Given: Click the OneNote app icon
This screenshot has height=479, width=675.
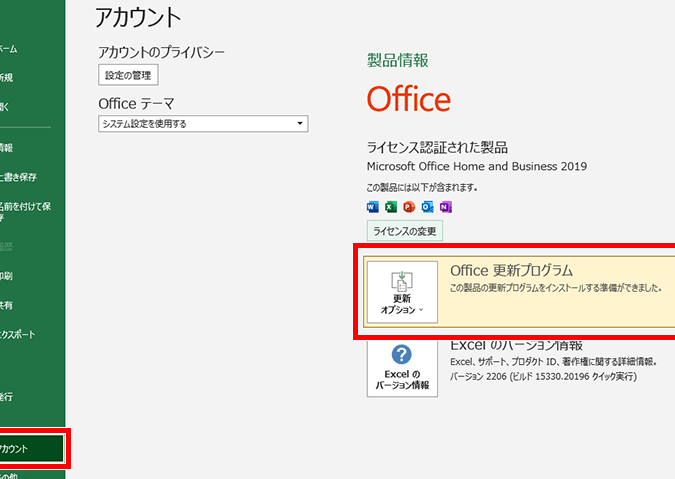Looking at the screenshot, I should (x=445, y=207).
